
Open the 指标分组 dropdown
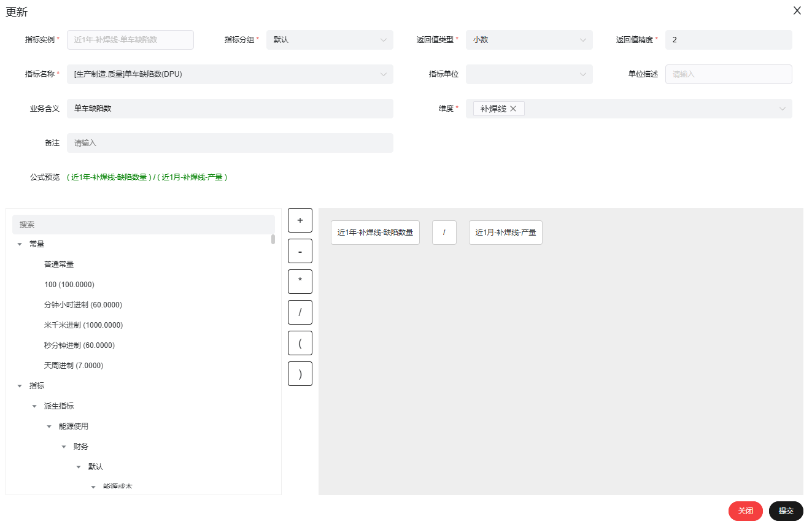pos(330,40)
